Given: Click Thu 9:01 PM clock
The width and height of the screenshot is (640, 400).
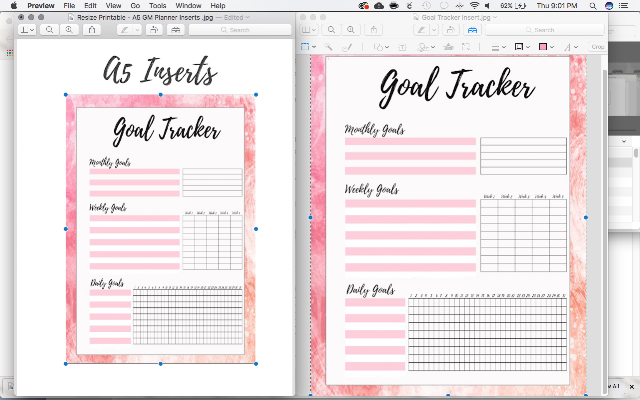Looking at the screenshot, I should tap(557, 5).
